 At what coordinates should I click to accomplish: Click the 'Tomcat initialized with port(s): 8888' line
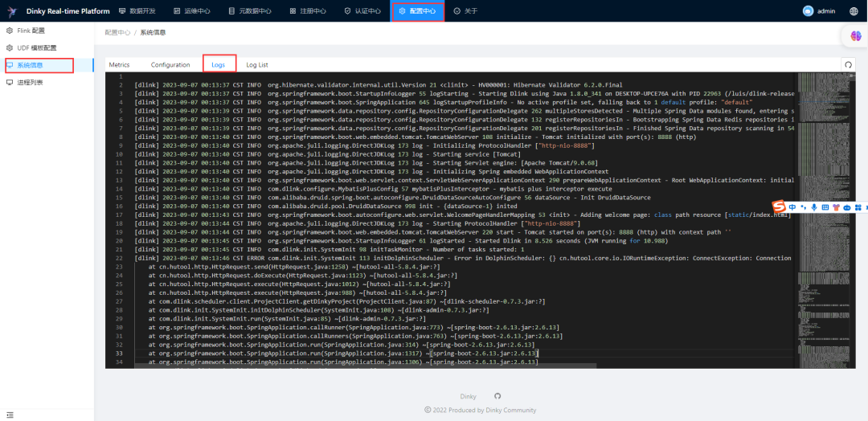tap(416, 137)
